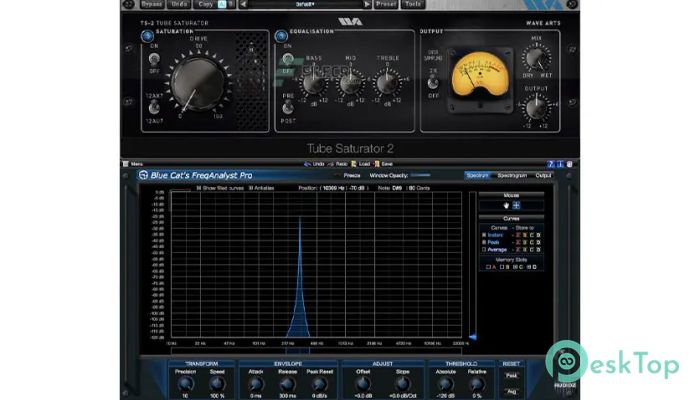
Task: Click the Reset Avg button
Action: pos(512,392)
